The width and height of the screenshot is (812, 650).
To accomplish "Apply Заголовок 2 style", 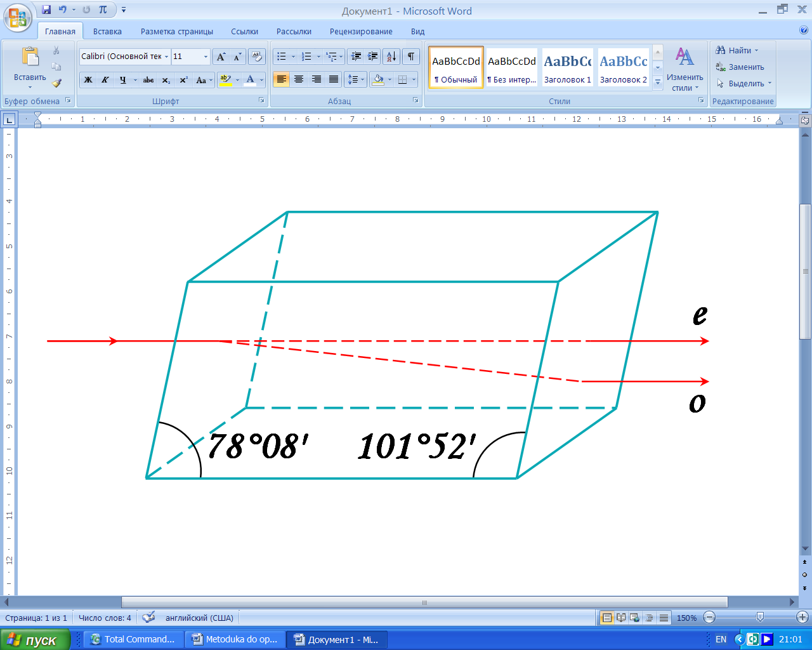I will click(x=624, y=67).
